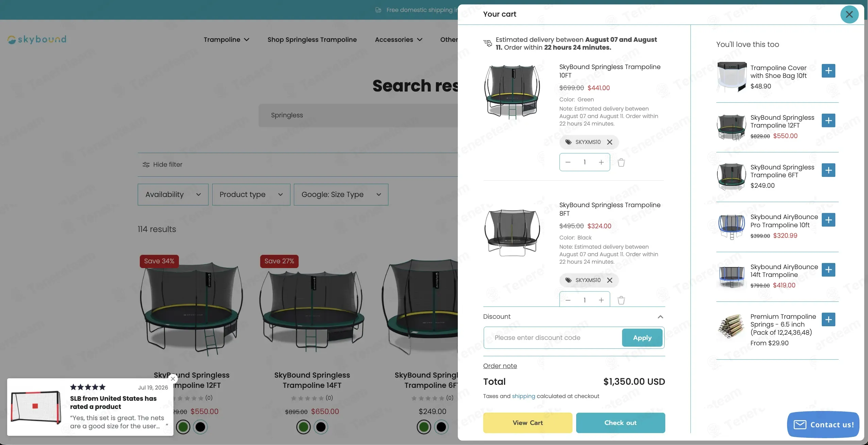Close the cart drawer
868x445 pixels.
tap(849, 14)
